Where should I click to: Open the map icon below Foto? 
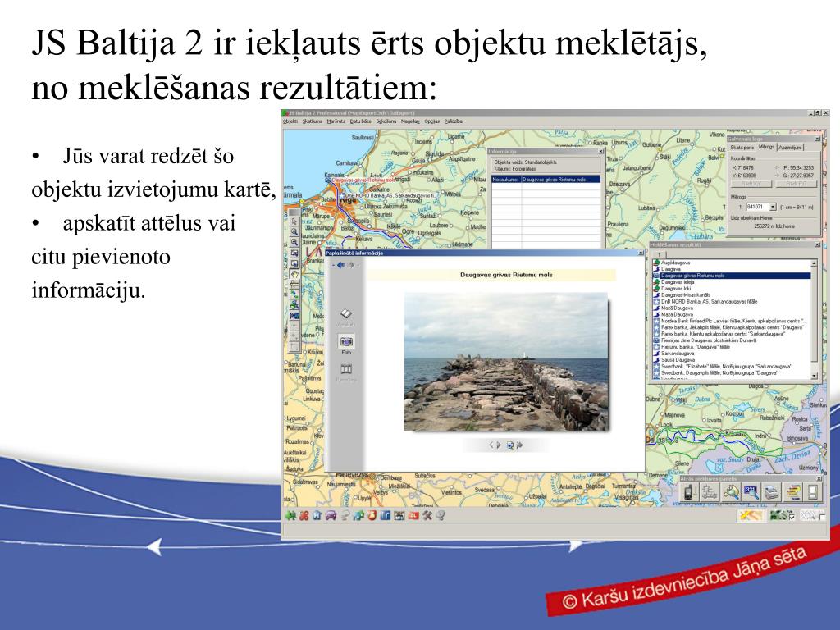point(346,369)
